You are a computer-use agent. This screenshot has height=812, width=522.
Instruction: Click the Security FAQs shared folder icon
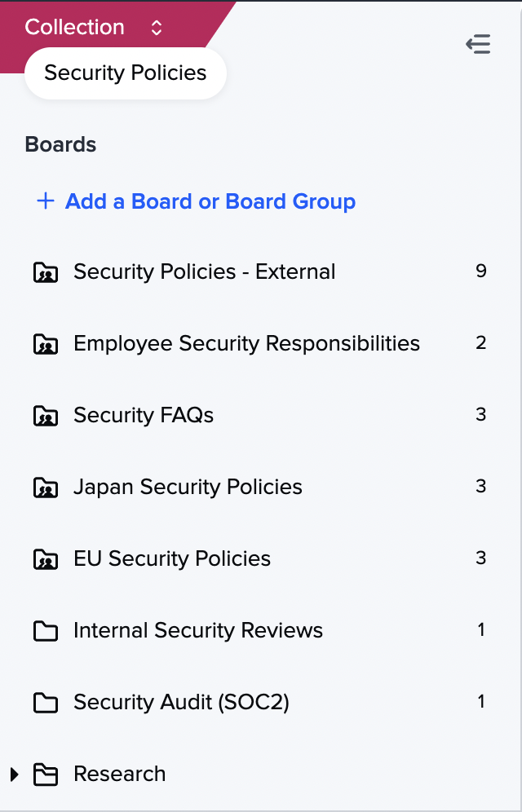click(x=46, y=416)
